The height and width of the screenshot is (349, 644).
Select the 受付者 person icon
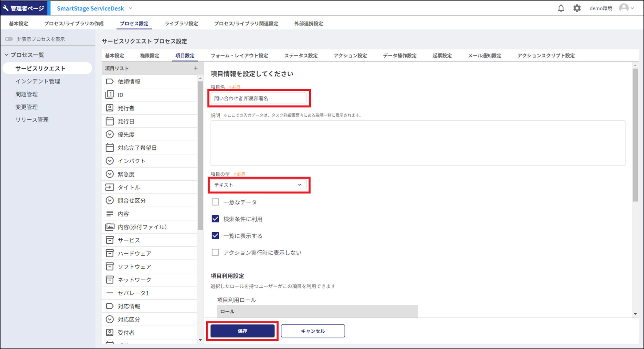coord(110,332)
